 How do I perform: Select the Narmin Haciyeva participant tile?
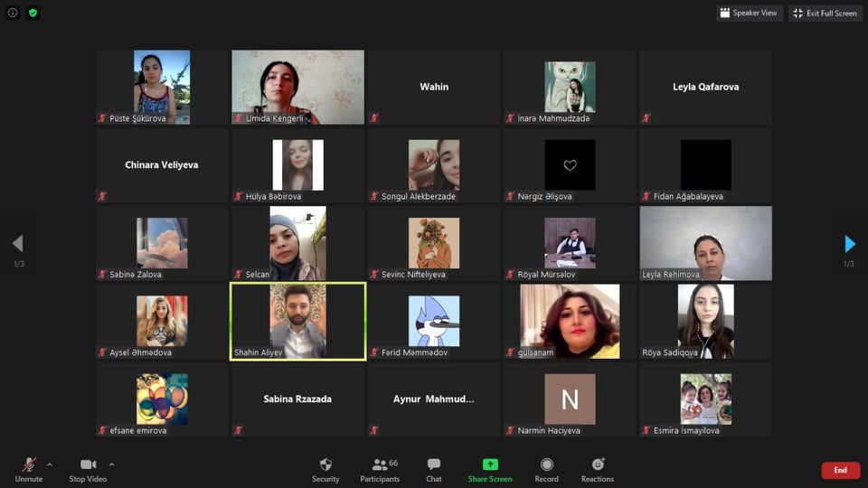pos(570,399)
